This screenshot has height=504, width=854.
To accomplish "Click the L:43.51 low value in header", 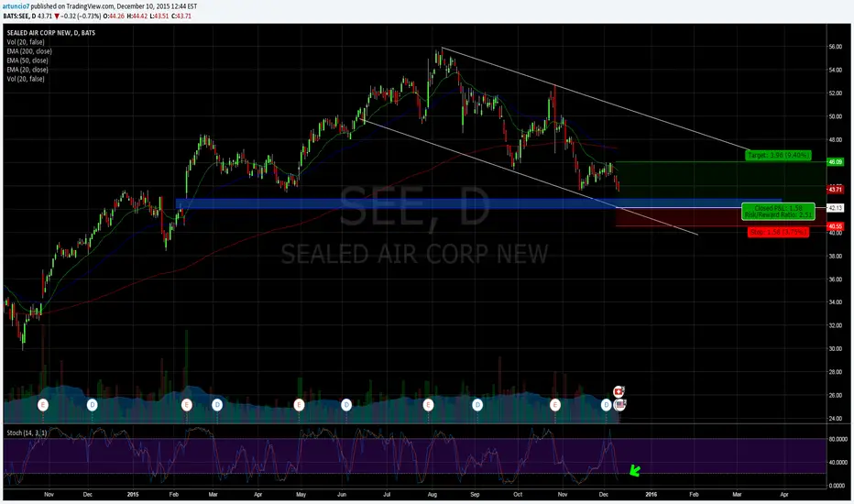I will [x=159, y=16].
